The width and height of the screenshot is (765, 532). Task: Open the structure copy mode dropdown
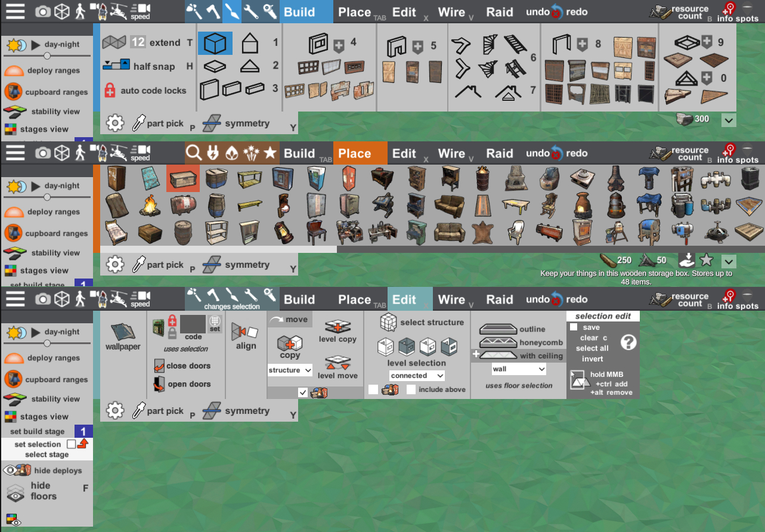290,370
